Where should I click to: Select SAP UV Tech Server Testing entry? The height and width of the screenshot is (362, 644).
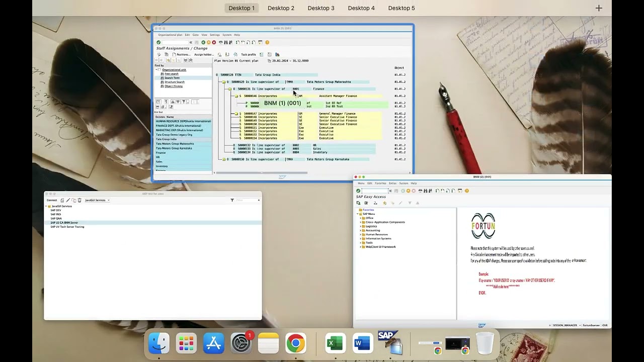67,227
